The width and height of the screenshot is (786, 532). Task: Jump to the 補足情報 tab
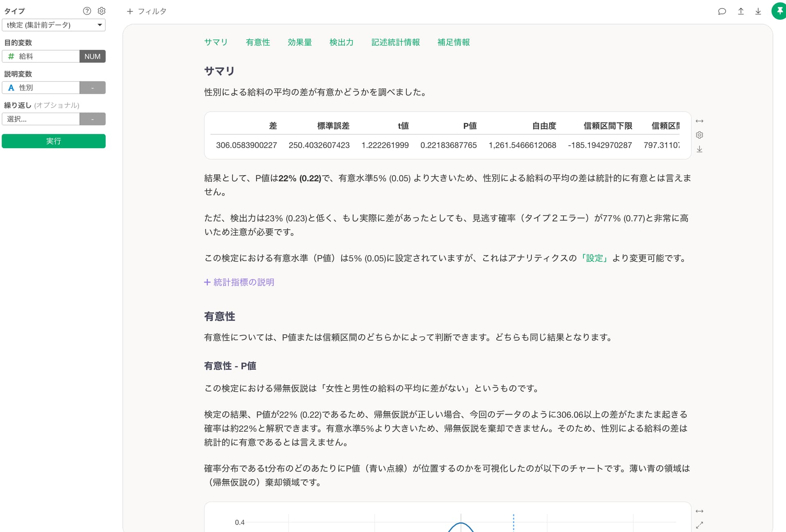tap(454, 42)
